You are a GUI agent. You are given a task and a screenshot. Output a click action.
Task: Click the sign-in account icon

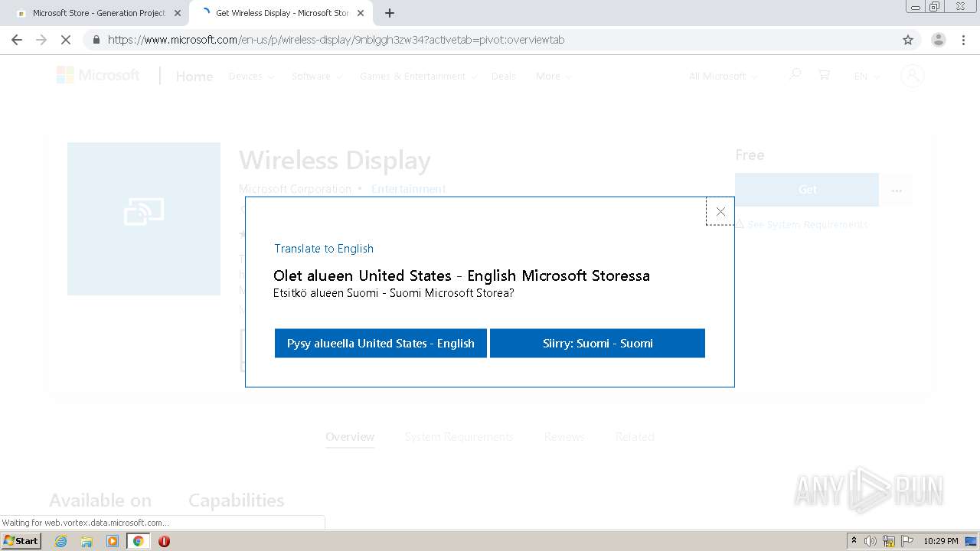click(912, 75)
